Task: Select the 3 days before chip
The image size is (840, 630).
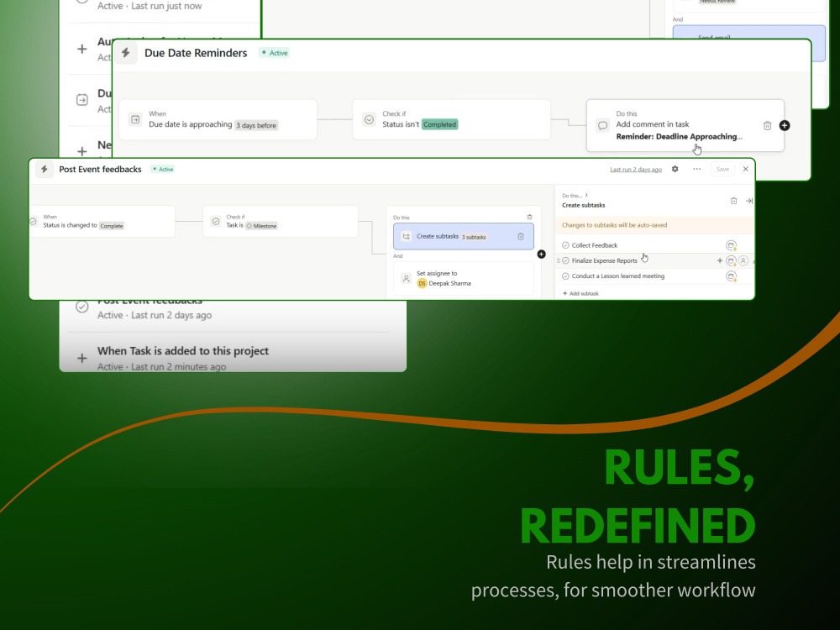Action: [x=256, y=125]
